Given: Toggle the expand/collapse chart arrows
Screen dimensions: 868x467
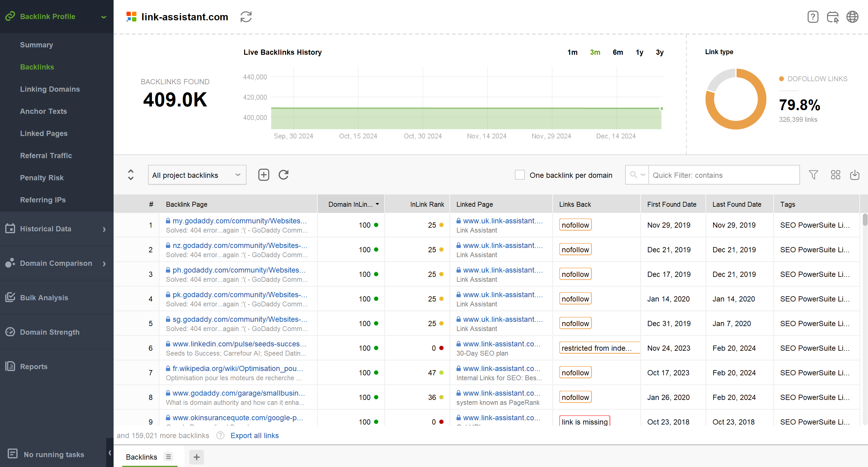Looking at the screenshot, I should tap(131, 175).
